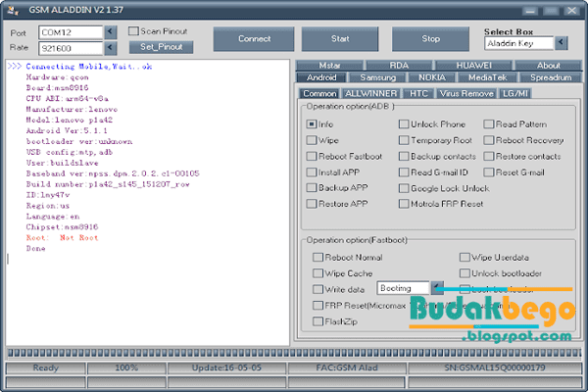Click the 'Root: Not Root' log line
The image size is (588, 392).
[x=62, y=238]
